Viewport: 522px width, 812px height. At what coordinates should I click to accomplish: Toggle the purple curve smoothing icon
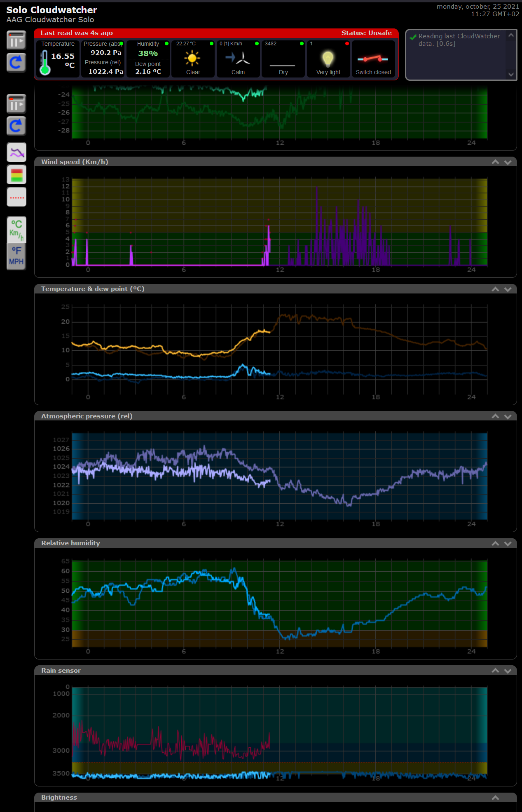16,153
